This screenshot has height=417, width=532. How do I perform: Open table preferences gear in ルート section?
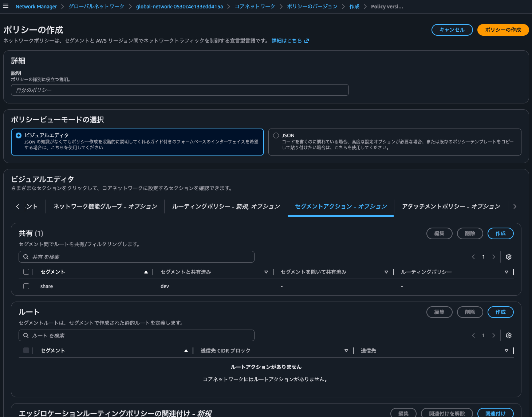tap(508, 335)
